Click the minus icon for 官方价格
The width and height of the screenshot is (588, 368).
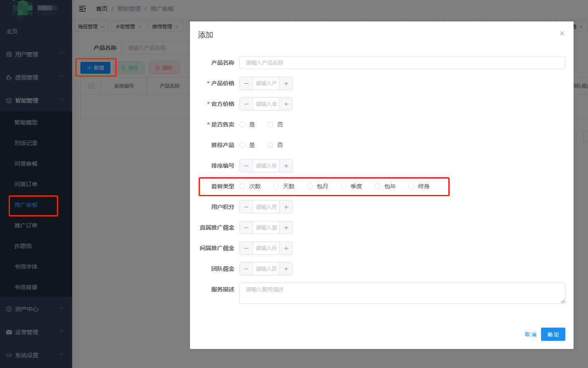[x=246, y=104]
